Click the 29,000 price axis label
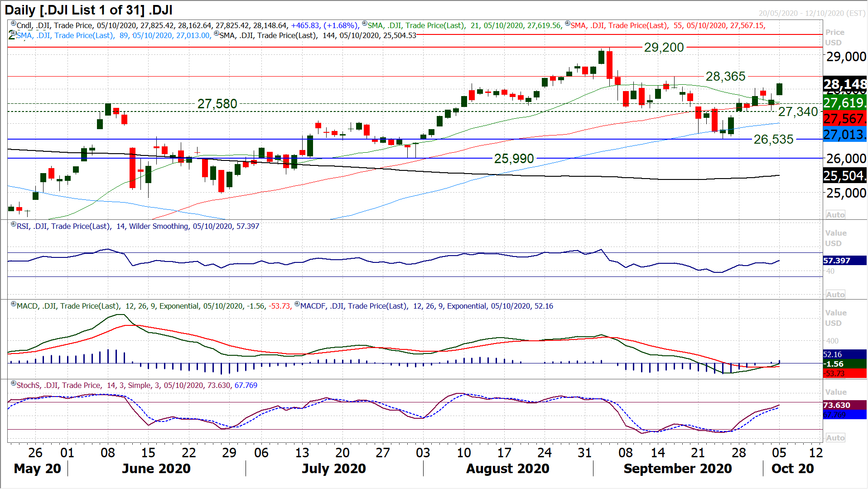Screen dimensions: 868x489 pos(846,57)
